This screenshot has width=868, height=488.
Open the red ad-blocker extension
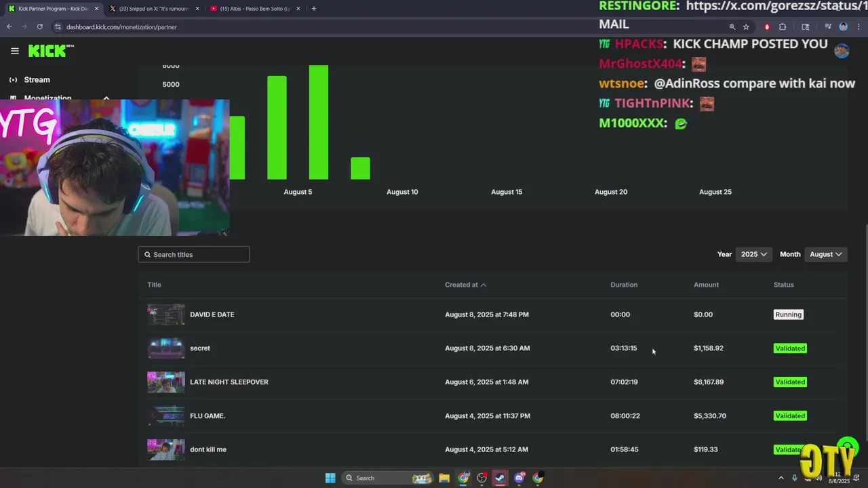(x=767, y=26)
